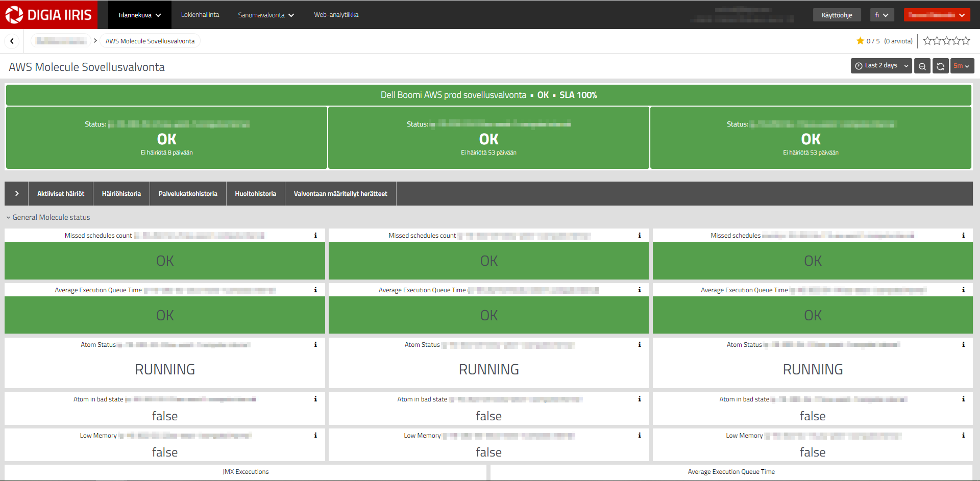Open the right Status OK card

811,138
